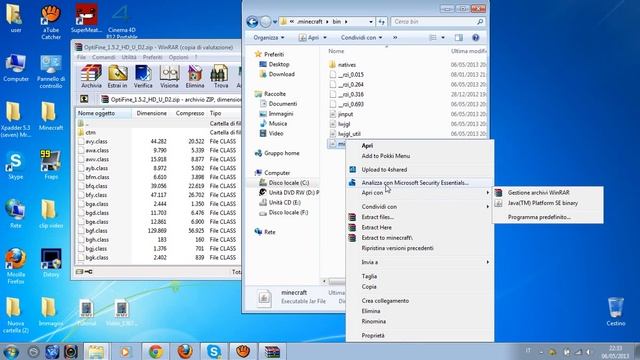Select the Skype desktop icon

pyautogui.click(x=16, y=165)
